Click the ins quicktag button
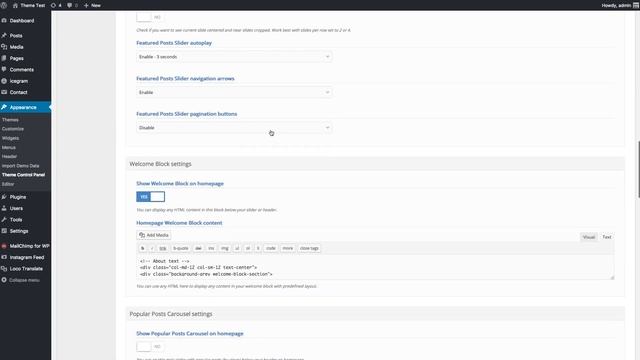This screenshot has height=360, width=640. point(211,248)
